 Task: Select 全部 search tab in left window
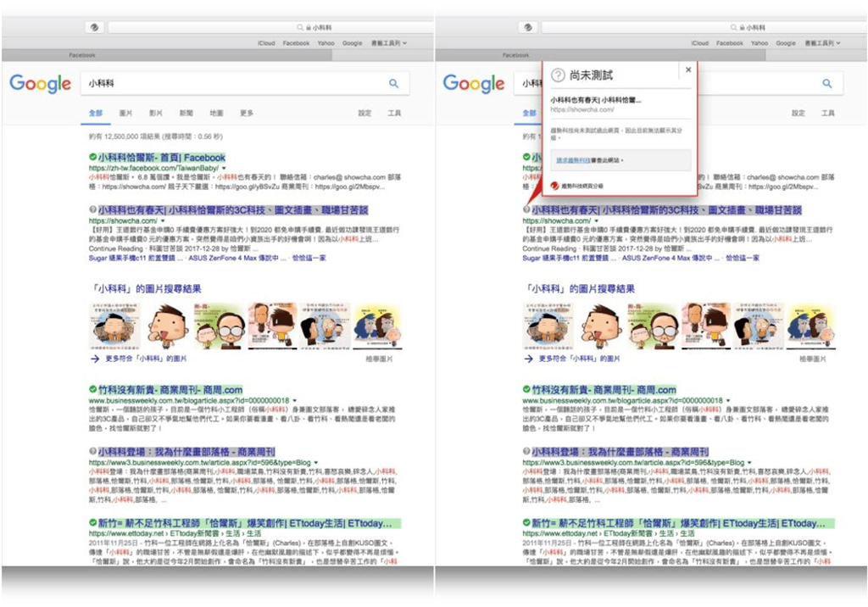tap(96, 113)
